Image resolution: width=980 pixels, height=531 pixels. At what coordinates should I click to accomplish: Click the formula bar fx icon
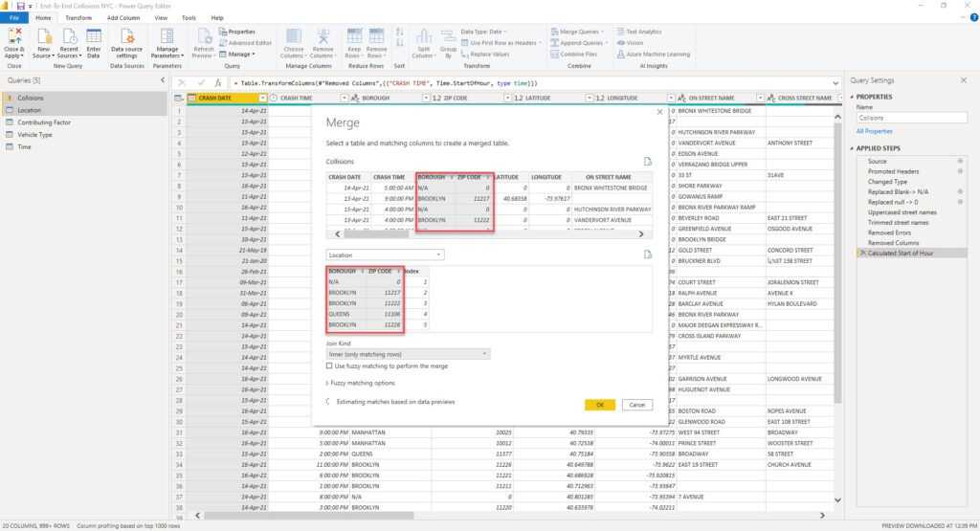(x=218, y=82)
